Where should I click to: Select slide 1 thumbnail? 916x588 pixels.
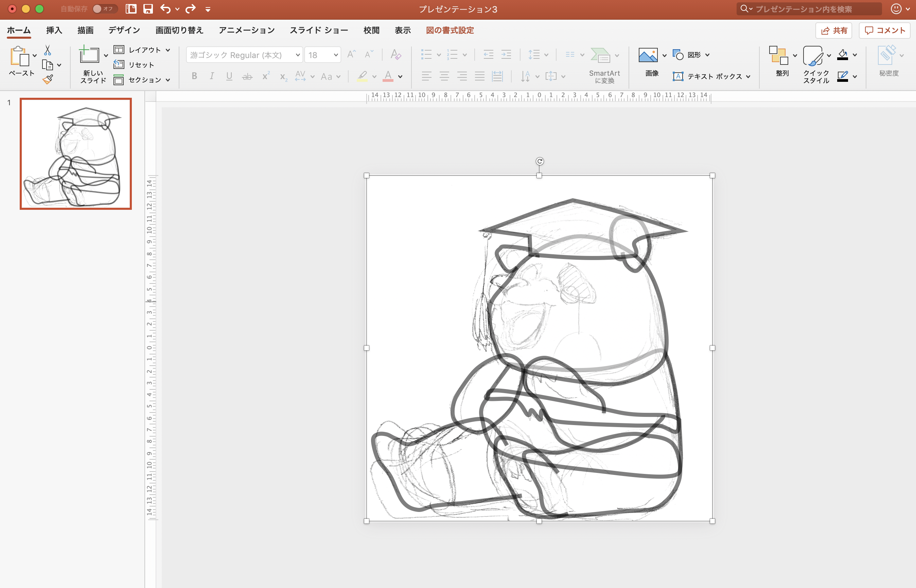point(76,153)
